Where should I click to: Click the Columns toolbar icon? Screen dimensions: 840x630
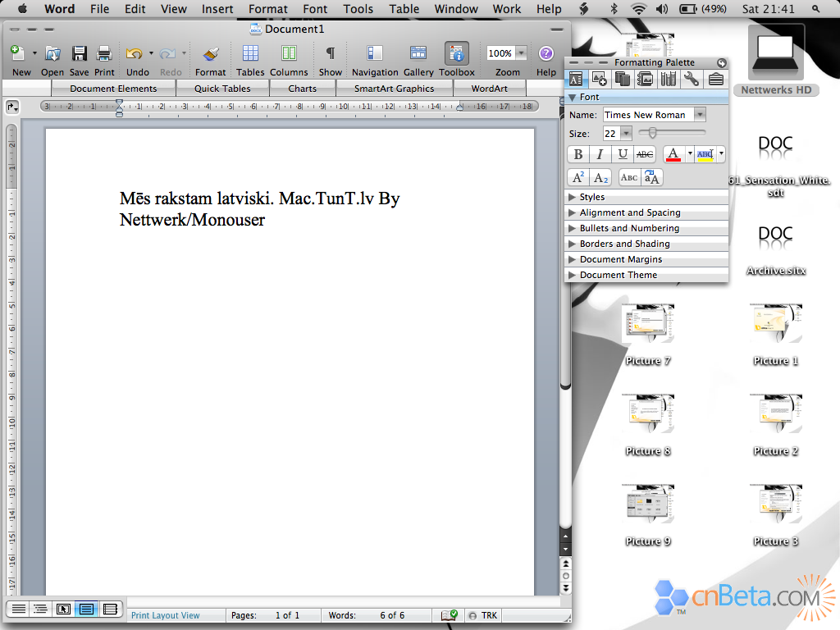coord(289,53)
